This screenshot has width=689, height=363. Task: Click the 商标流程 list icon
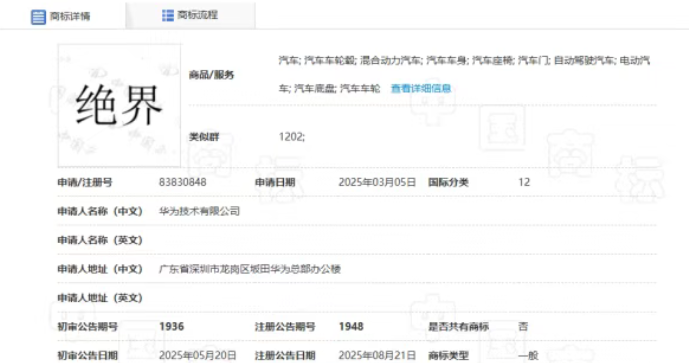coord(168,15)
